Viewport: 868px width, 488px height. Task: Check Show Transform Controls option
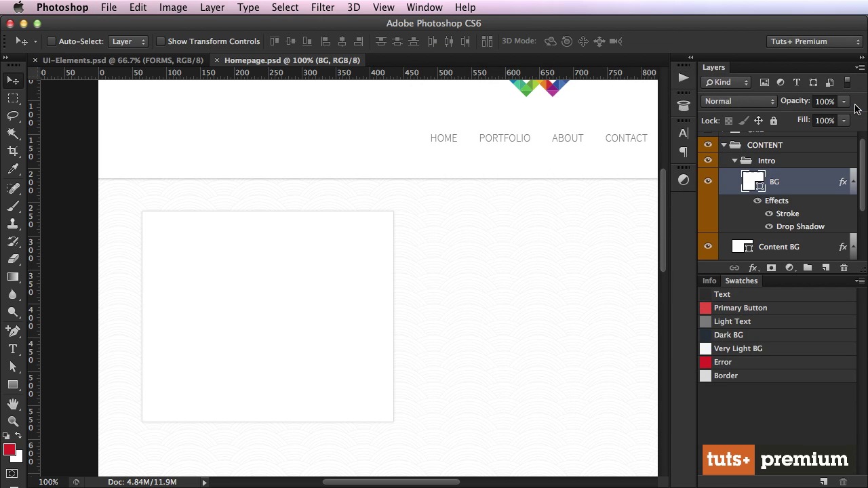(x=161, y=41)
